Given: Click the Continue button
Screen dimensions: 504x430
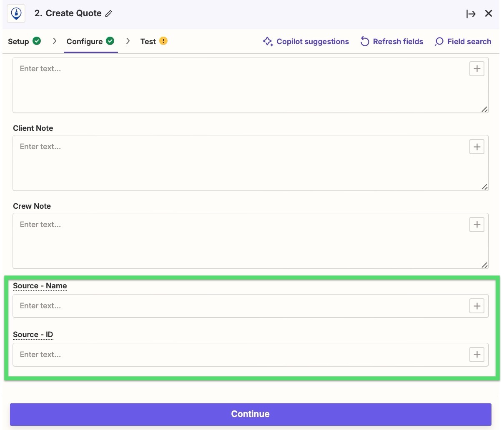Looking at the screenshot, I should [251, 414].
